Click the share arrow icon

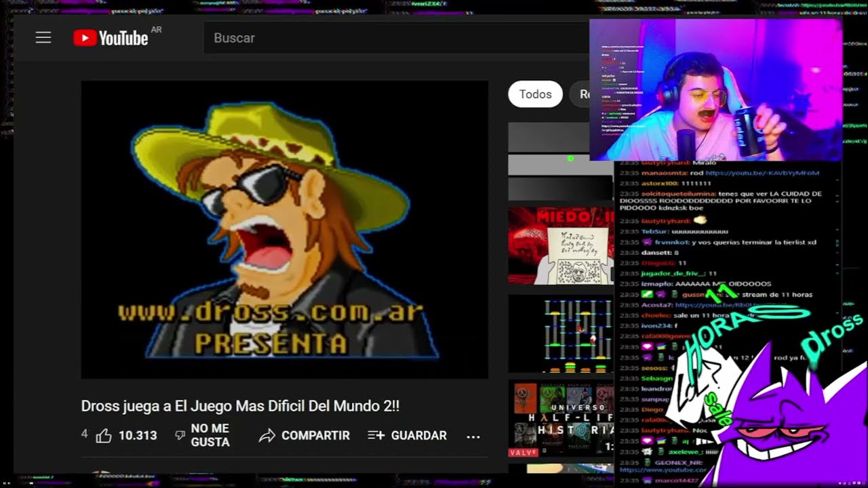point(267,436)
